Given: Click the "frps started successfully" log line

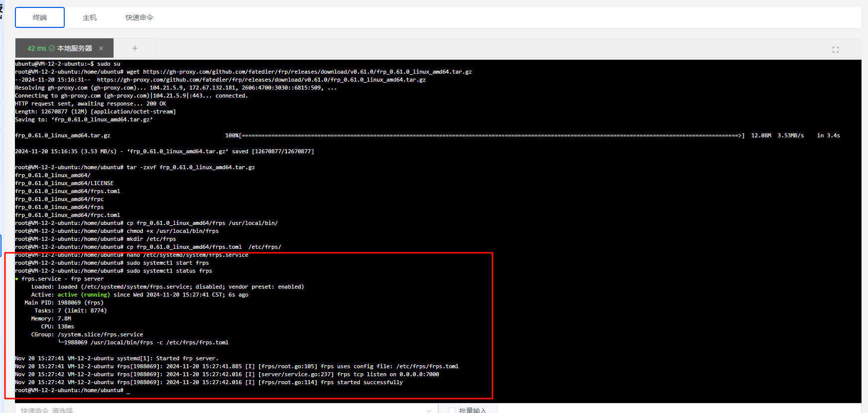Looking at the screenshot, I should point(362,382).
